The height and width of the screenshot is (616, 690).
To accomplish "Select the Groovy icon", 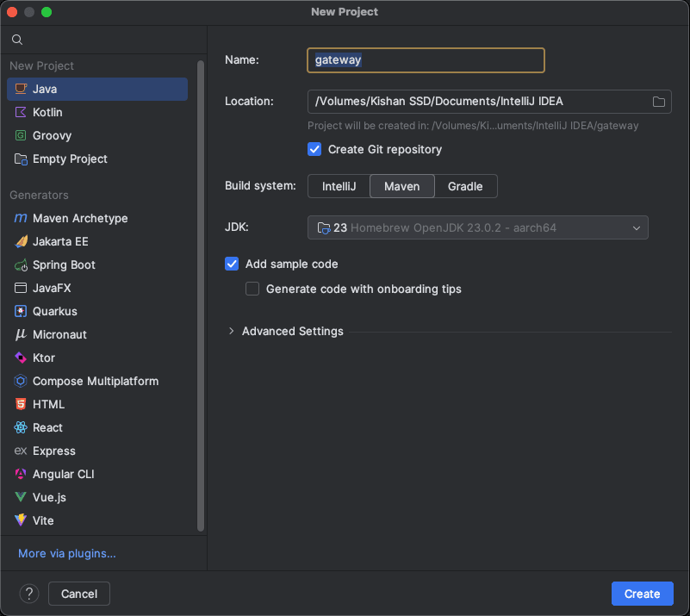I will pyautogui.click(x=21, y=135).
